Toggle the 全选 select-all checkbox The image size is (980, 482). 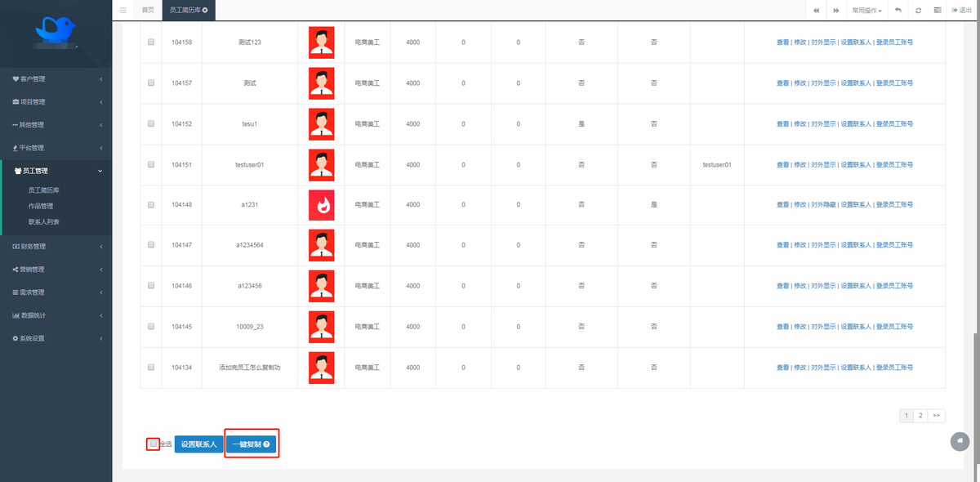click(152, 444)
